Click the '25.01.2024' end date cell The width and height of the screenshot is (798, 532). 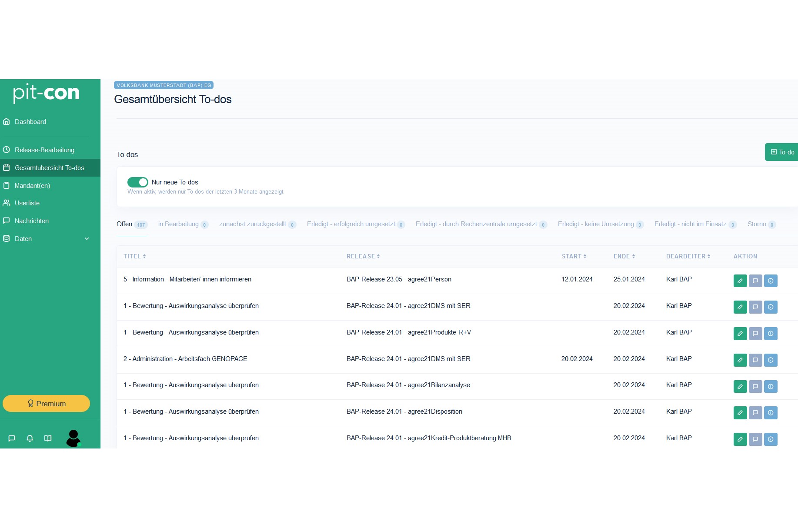click(629, 279)
